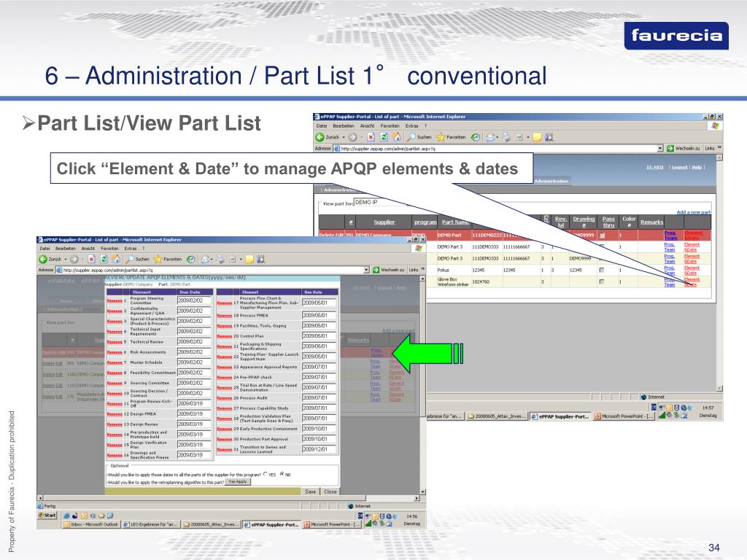Screen dimensions: 747x560
Task: Switch to Microsoft PowerPoint button on front taskbar
Action: (x=332, y=524)
